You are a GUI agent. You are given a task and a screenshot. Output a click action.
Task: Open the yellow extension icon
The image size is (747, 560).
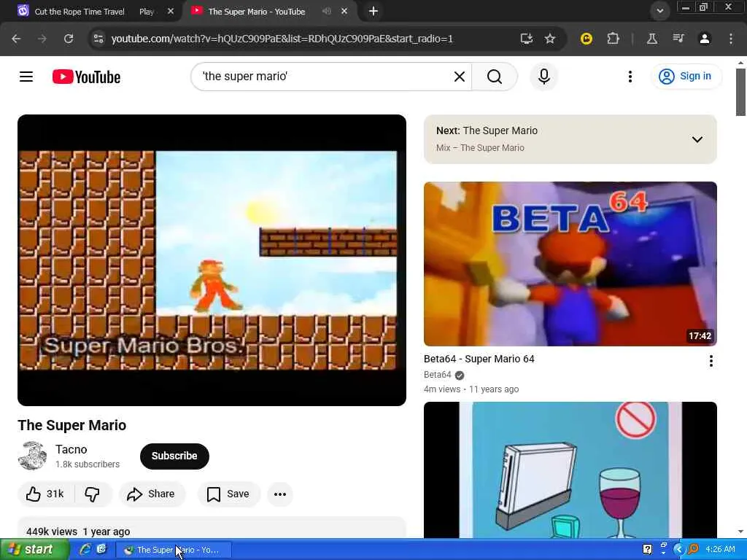tap(587, 39)
